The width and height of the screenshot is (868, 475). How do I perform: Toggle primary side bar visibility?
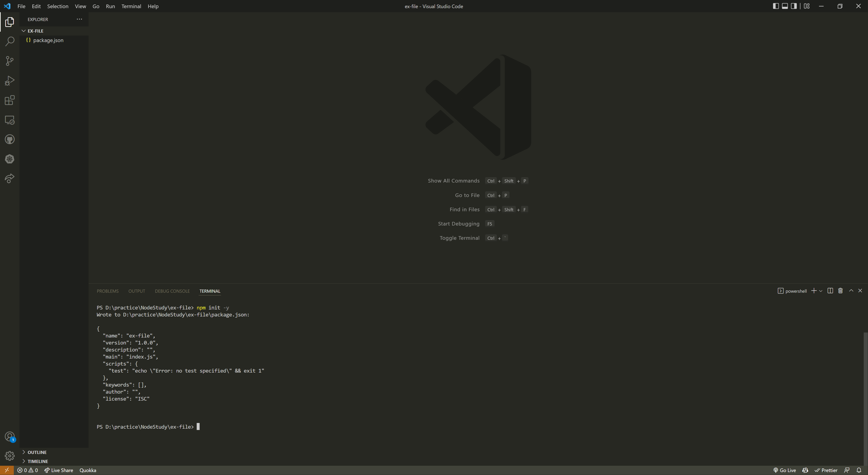(776, 6)
